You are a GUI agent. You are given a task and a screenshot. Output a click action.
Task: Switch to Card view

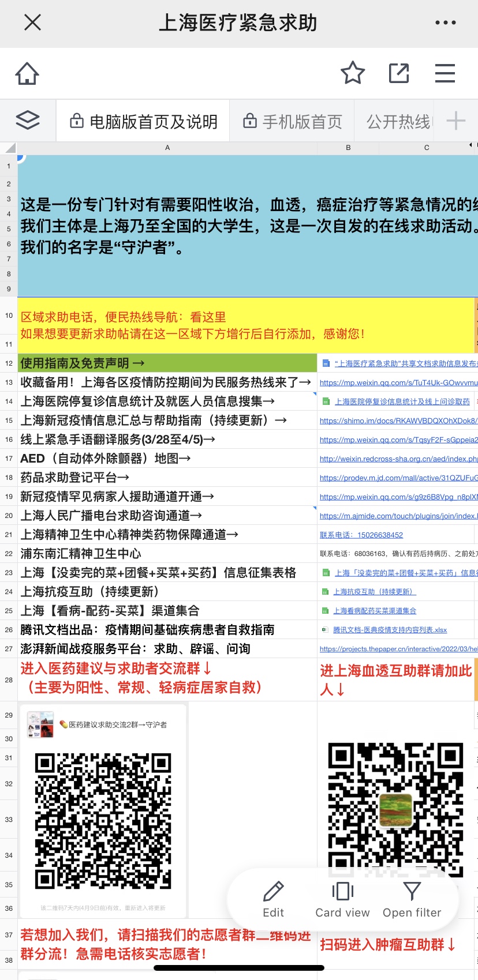point(342,899)
